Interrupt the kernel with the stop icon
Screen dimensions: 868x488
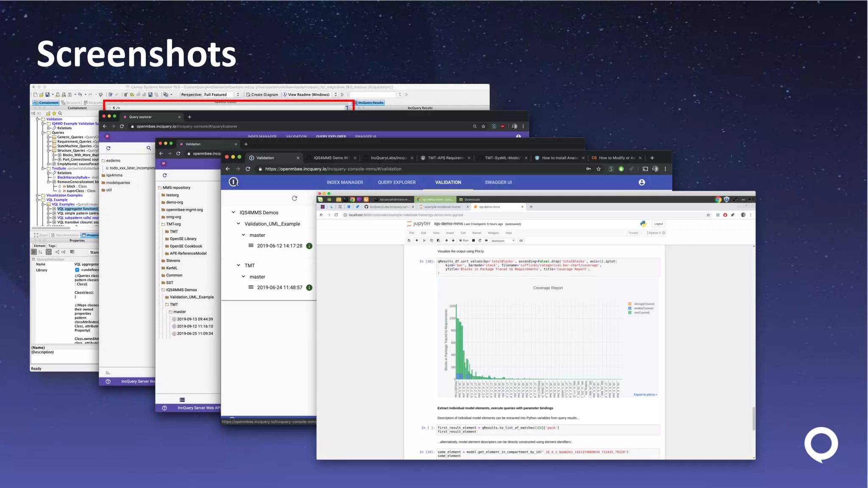(x=473, y=240)
